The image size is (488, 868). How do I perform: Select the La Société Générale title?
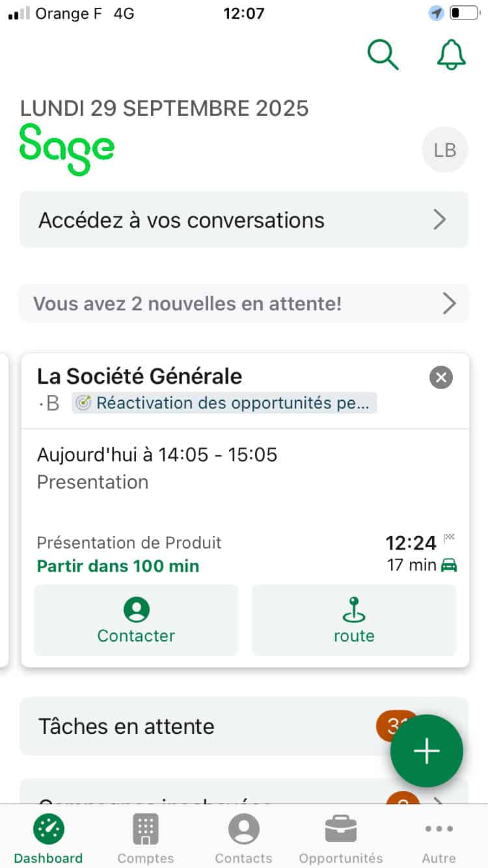pos(140,376)
